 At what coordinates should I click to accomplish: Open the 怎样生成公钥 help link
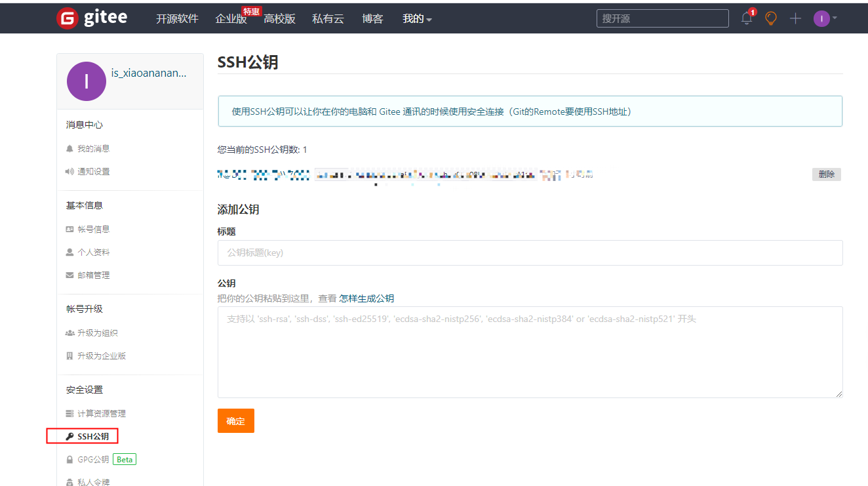366,298
